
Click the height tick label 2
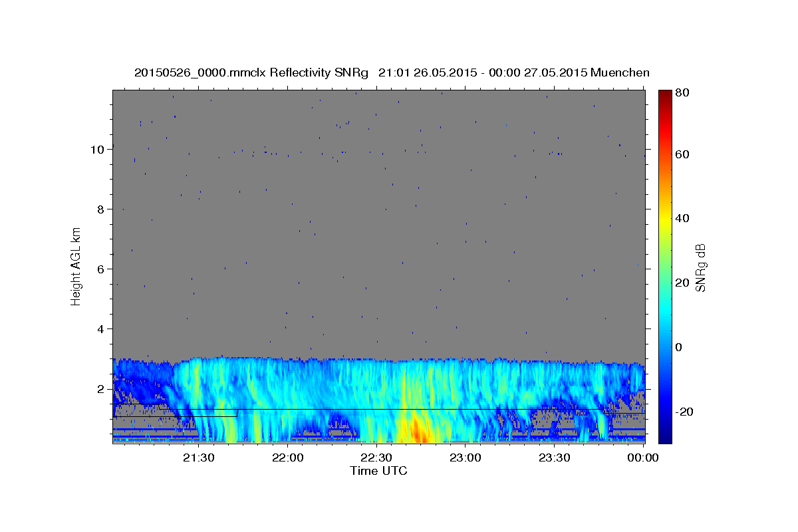(101, 388)
